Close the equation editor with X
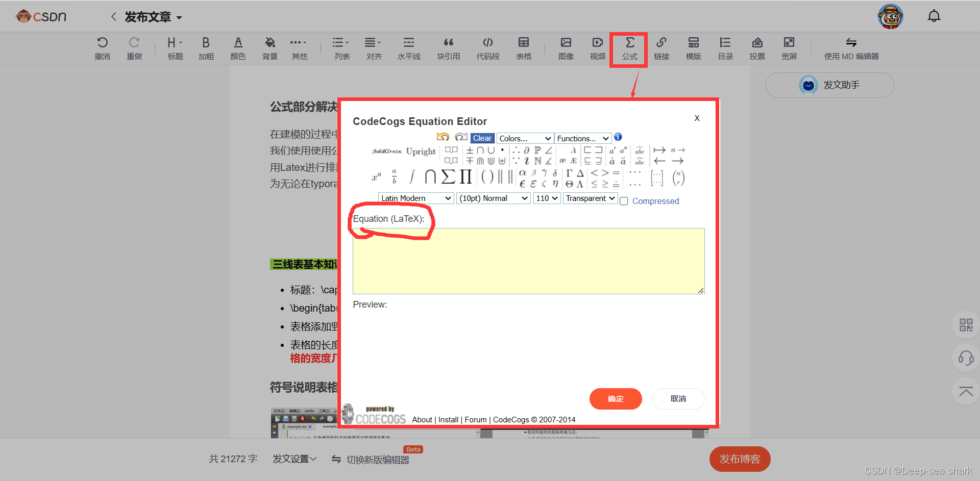Image resolution: width=980 pixels, height=481 pixels. pos(697,118)
